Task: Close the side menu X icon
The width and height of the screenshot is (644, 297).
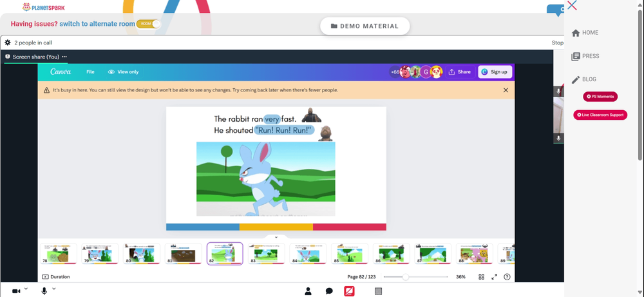Action: click(x=572, y=5)
